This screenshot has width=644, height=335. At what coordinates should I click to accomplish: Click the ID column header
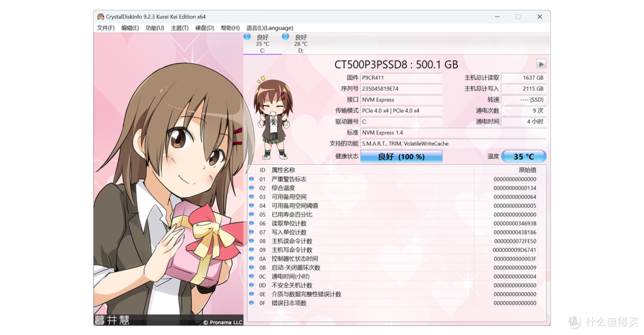coord(262,170)
